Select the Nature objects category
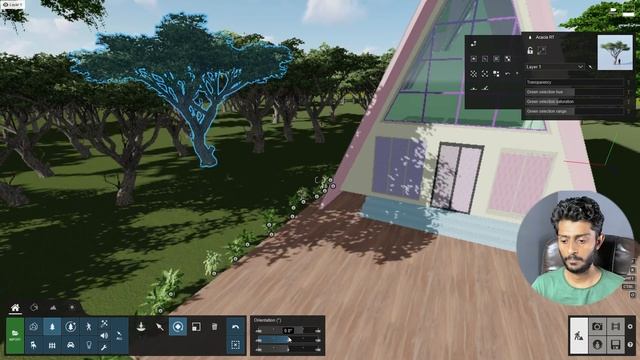This screenshot has height=360, width=640. click(52, 327)
